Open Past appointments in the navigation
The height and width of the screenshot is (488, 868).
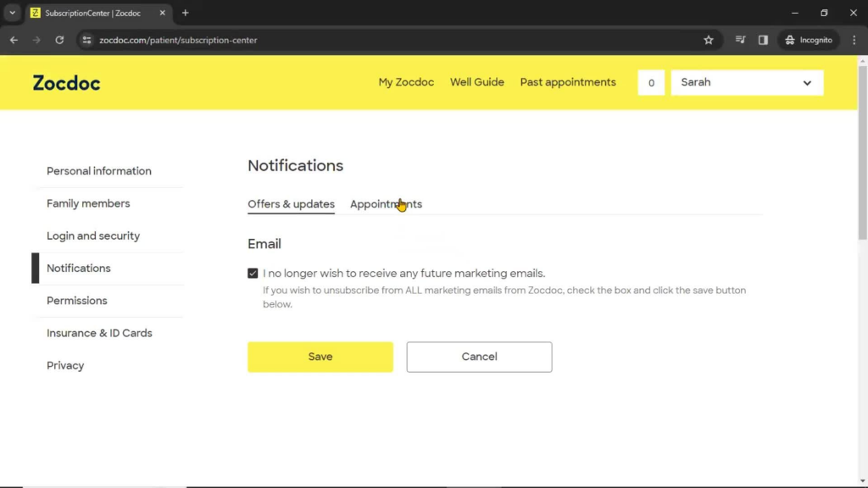(568, 82)
